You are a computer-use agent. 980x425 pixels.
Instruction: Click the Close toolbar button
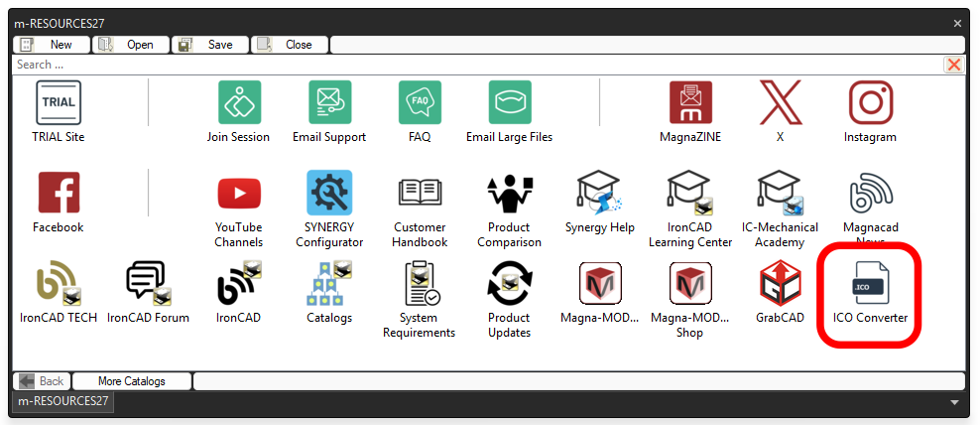(290, 45)
